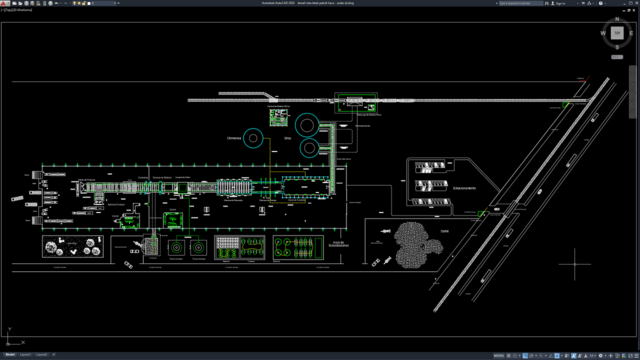Click the highlighted annotation visibility icon
This screenshot has height=360, width=640.
point(573,356)
